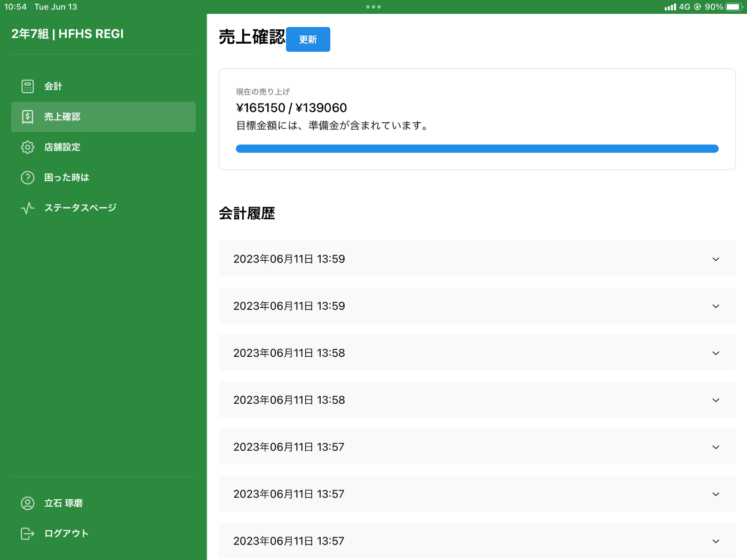This screenshot has height=560, width=747.
Task: Tap the three-dot multitasking indicator at top
Action: click(373, 7)
